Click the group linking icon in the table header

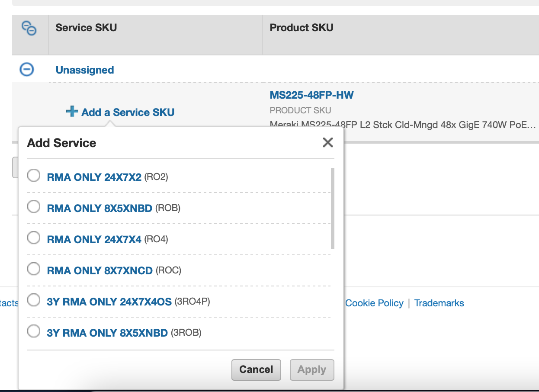[x=29, y=28]
